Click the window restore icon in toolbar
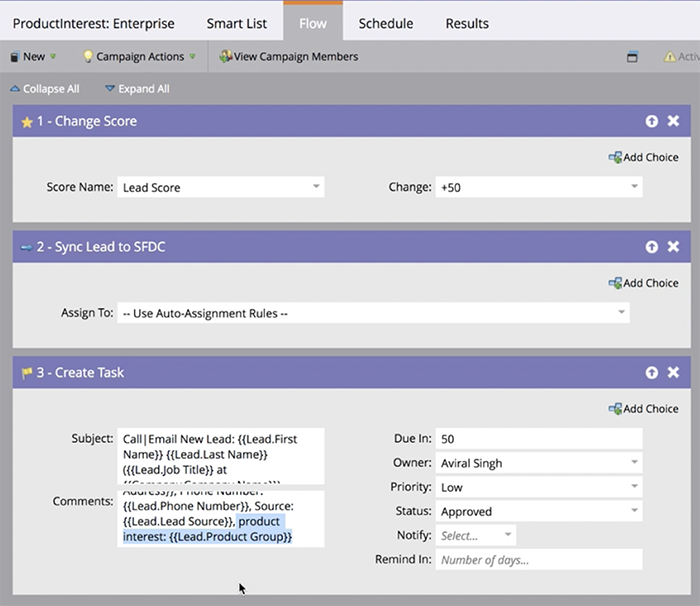 tap(632, 57)
